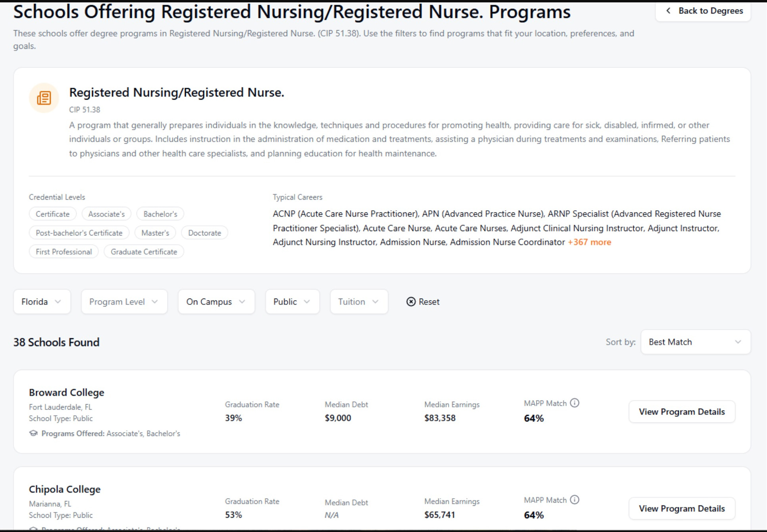Open the Florida state filter dropdown
Screen dimensions: 767x532
click(x=42, y=302)
